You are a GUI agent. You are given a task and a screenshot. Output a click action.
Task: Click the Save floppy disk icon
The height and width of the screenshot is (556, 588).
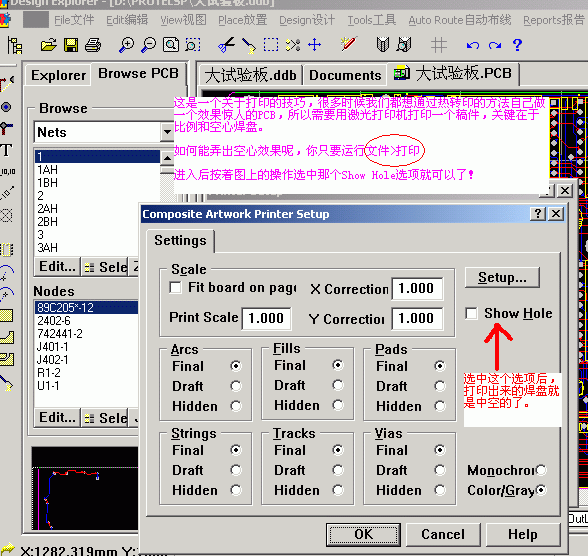click(71, 45)
